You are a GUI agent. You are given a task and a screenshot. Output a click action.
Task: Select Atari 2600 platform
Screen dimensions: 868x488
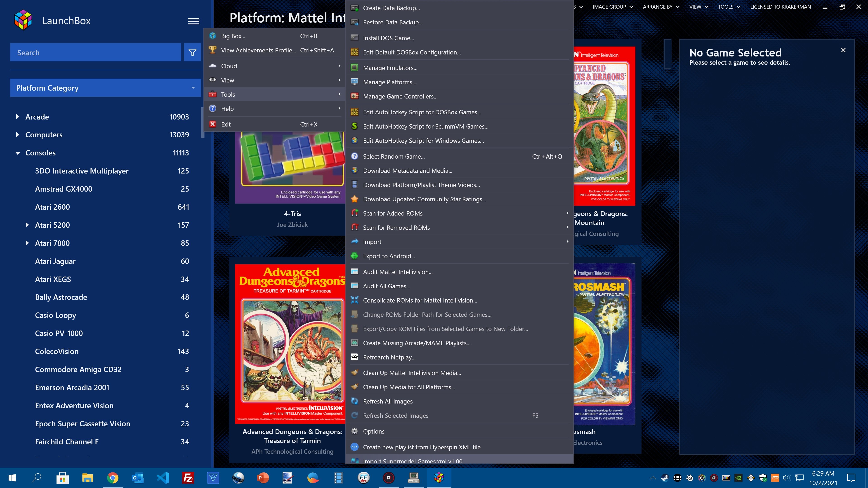tap(52, 207)
